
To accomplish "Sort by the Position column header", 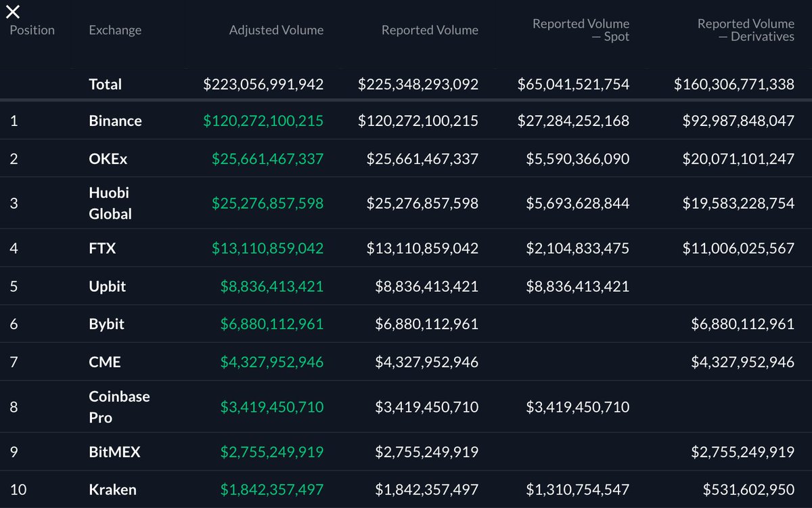I will [x=32, y=30].
